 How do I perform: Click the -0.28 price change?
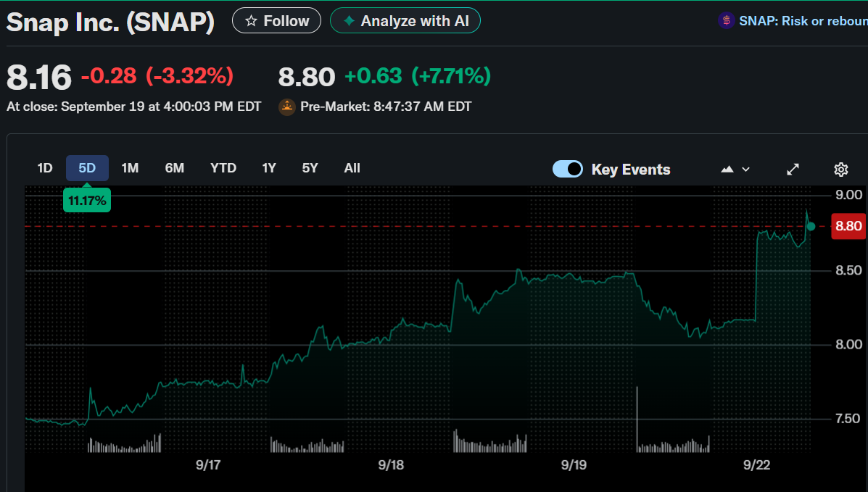(109, 76)
